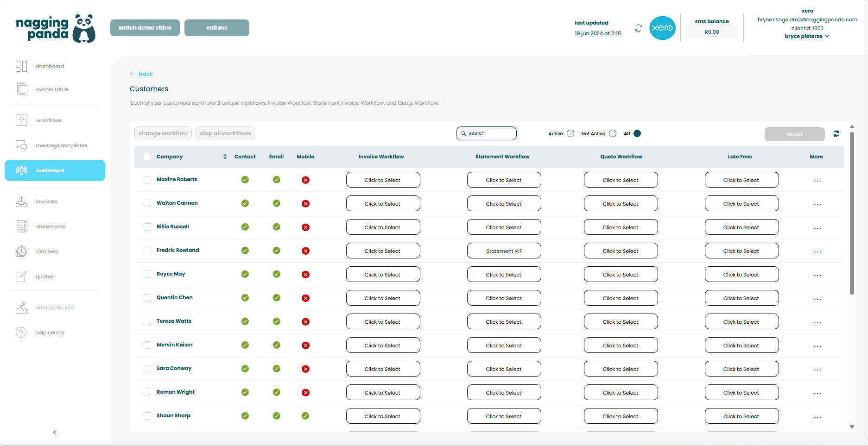Open bryce pieterse account dropdown

tap(807, 36)
